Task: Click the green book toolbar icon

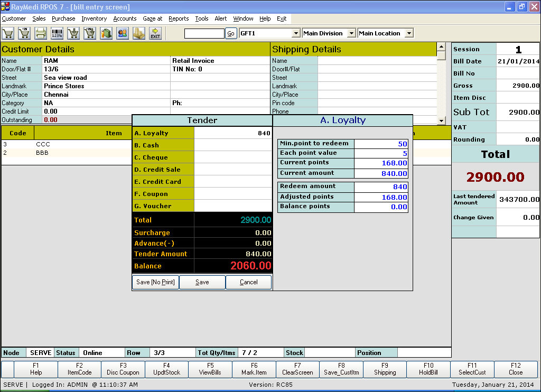Action: (x=106, y=33)
